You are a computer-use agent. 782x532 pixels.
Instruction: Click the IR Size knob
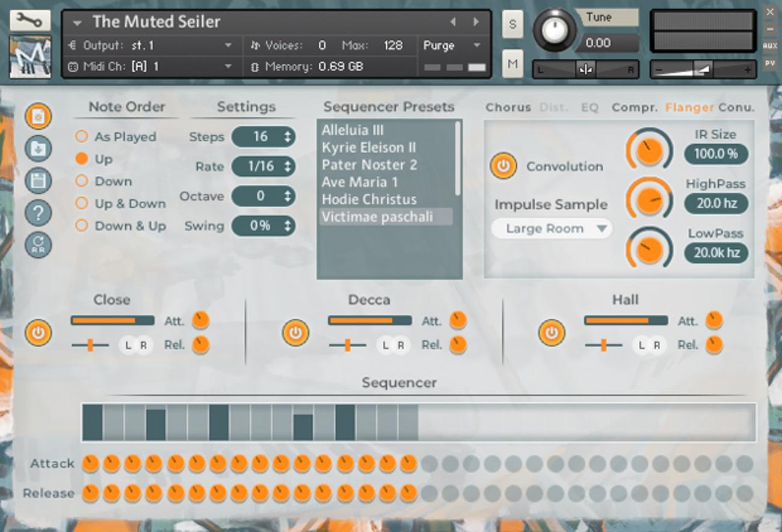650,150
